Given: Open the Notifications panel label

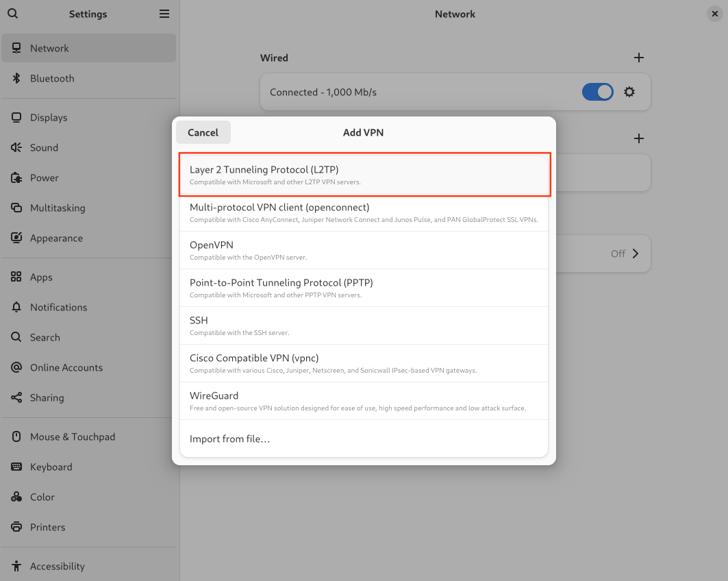Looking at the screenshot, I should (58, 308).
